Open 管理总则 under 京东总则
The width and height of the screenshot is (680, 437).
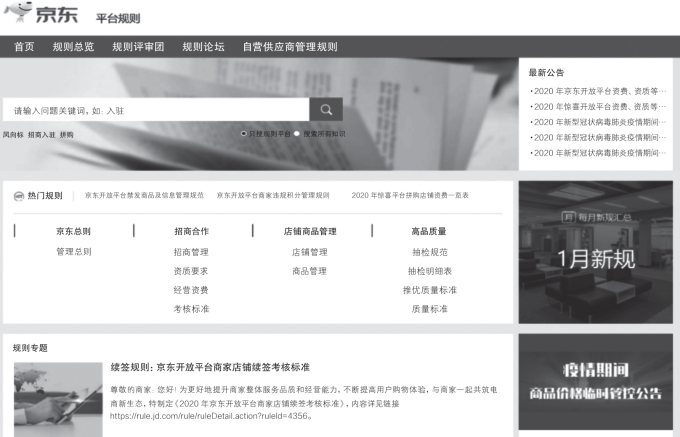pyautogui.click(x=74, y=251)
